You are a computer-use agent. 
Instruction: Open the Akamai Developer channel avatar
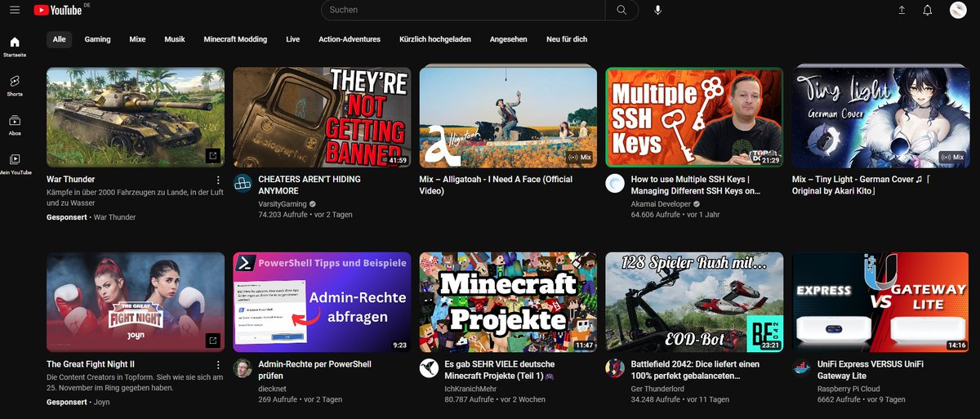(x=615, y=184)
